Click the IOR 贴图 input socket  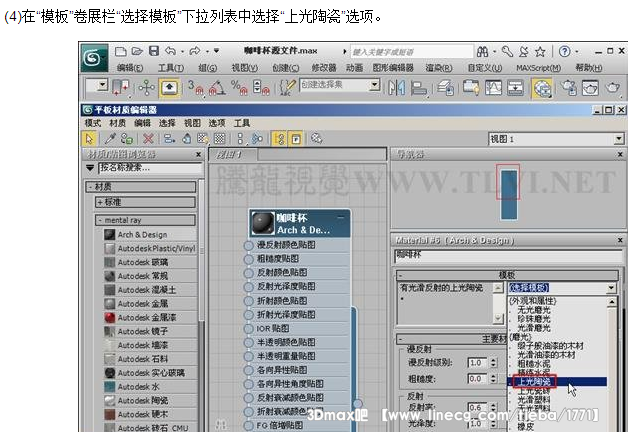(x=248, y=328)
